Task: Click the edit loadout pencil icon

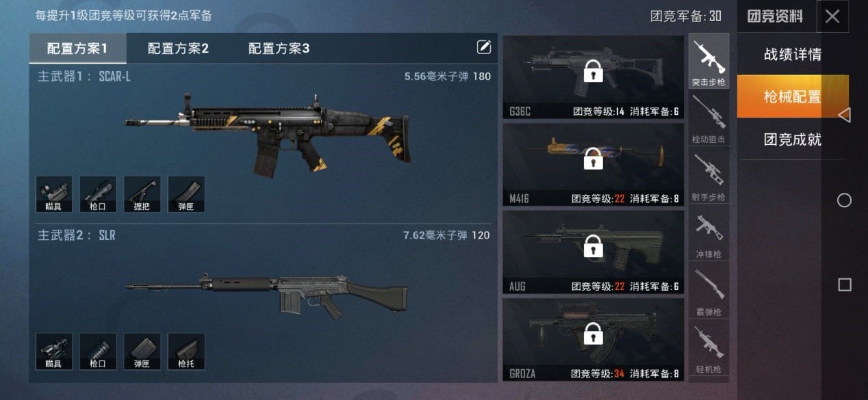Action: 484,47
